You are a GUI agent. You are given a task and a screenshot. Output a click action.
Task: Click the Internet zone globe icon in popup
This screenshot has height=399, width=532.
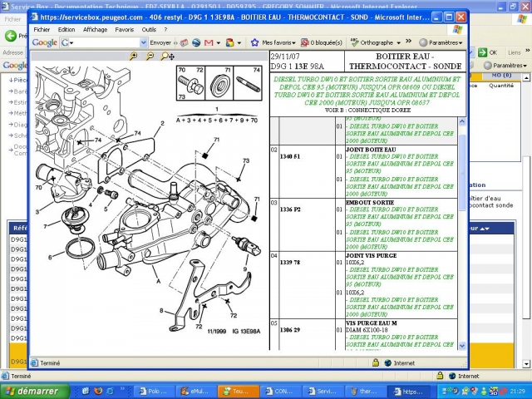click(x=388, y=362)
